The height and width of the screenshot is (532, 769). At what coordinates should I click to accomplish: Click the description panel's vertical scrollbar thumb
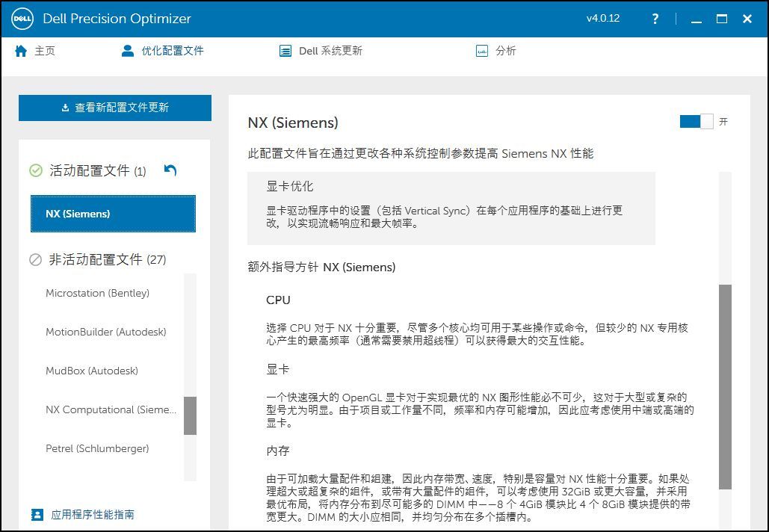(x=725, y=386)
